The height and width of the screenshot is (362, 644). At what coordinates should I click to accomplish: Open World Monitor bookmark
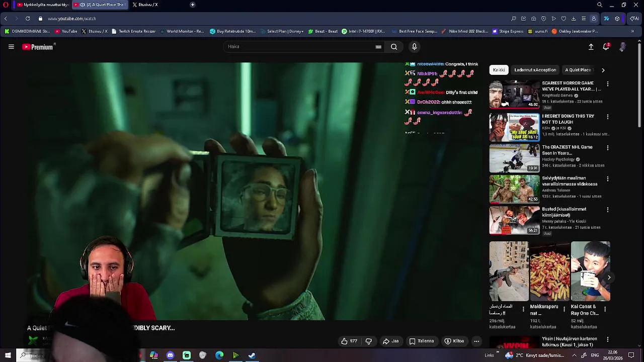[x=182, y=31]
